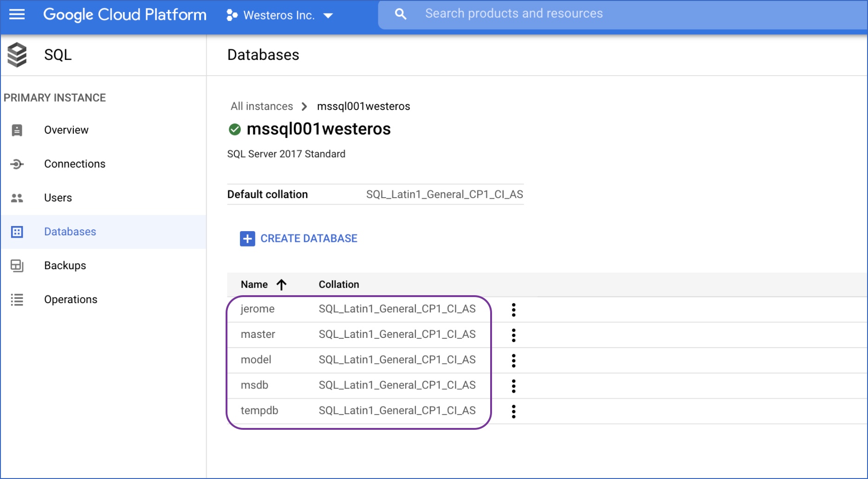Open the hamburger navigation menu
Screen dimensions: 868x479
17,14
